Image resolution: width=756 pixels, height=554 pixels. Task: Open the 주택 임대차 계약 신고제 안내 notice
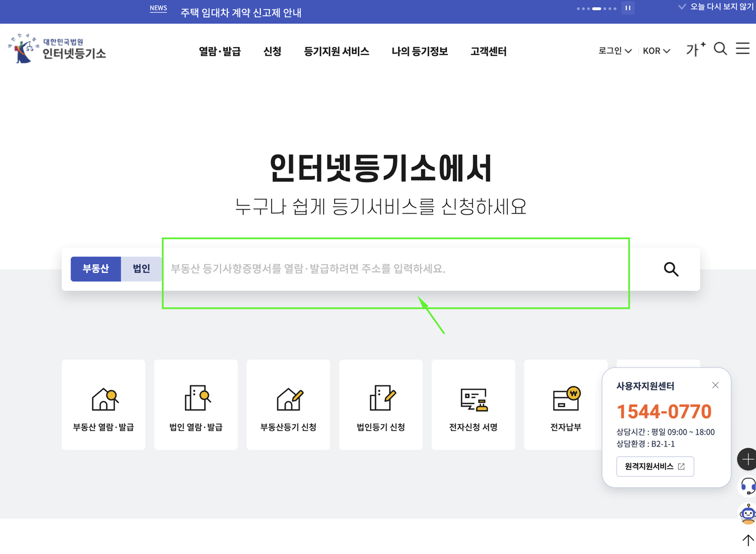(x=240, y=12)
